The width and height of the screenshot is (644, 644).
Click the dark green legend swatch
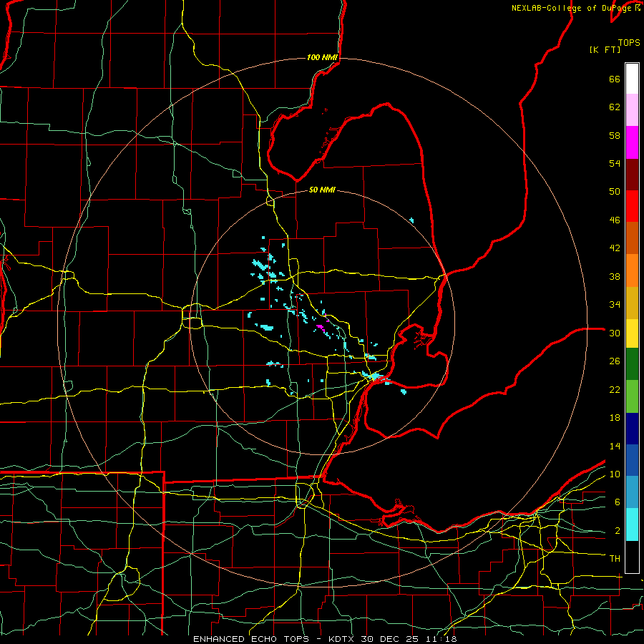click(632, 364)
